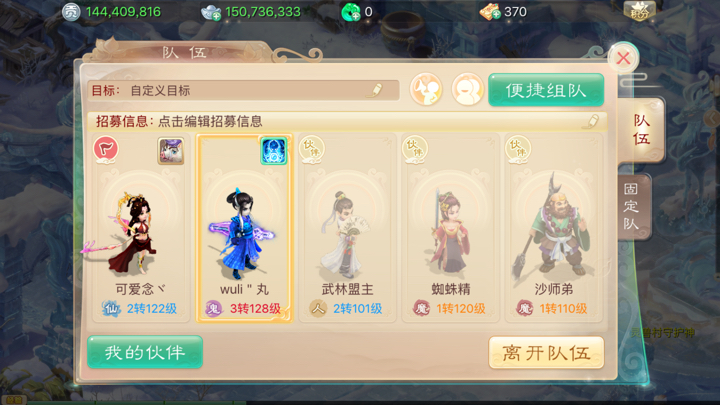
Task: Open the 积分 points icon at top right
Action: (x=639, y=11)
